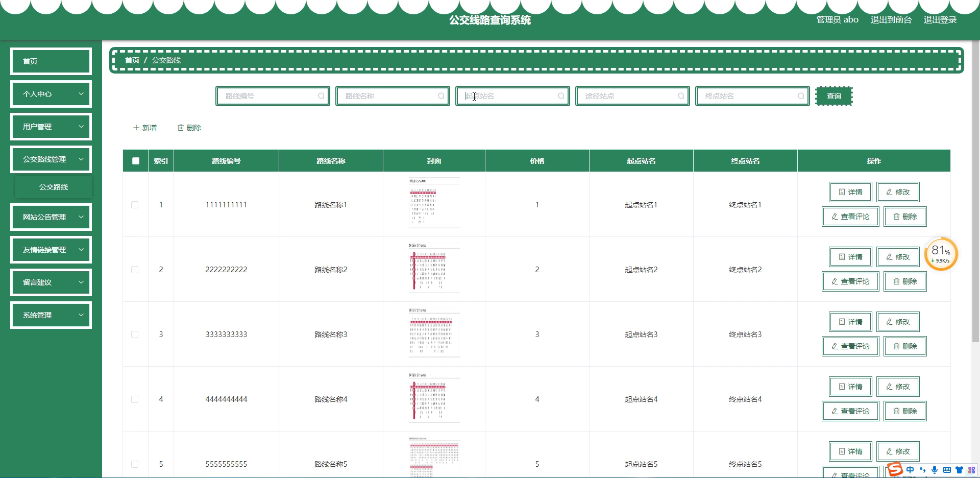The width and height of the screenshot is (980, 478).
Task: Open 详情 for 路线名称2 row
Action: 850,257
